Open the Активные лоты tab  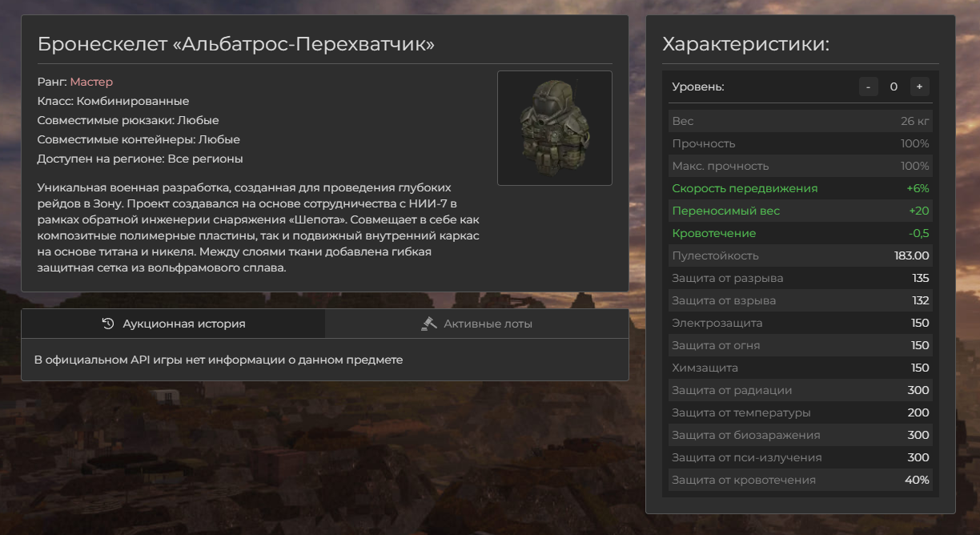click(x=476, y=324)
